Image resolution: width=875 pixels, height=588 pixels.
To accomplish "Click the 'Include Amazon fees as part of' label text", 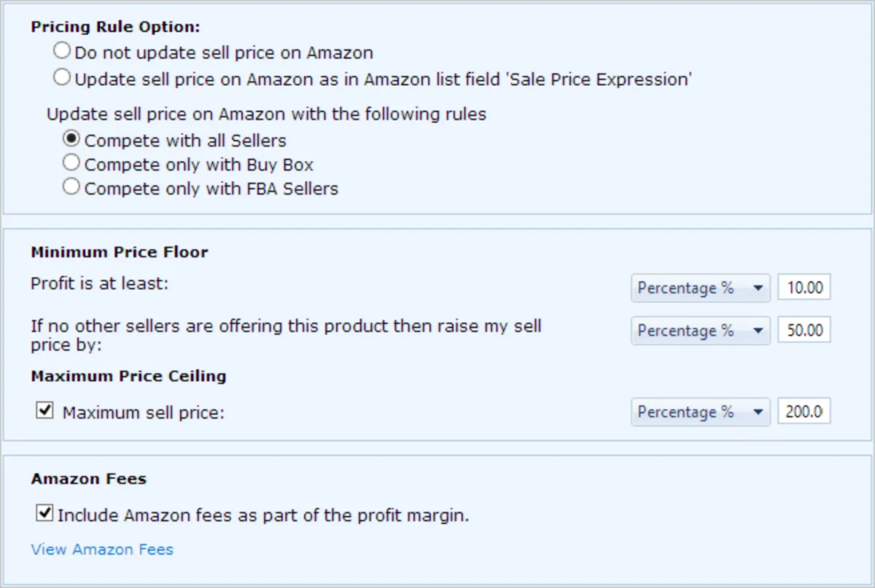I will (262, 516).
